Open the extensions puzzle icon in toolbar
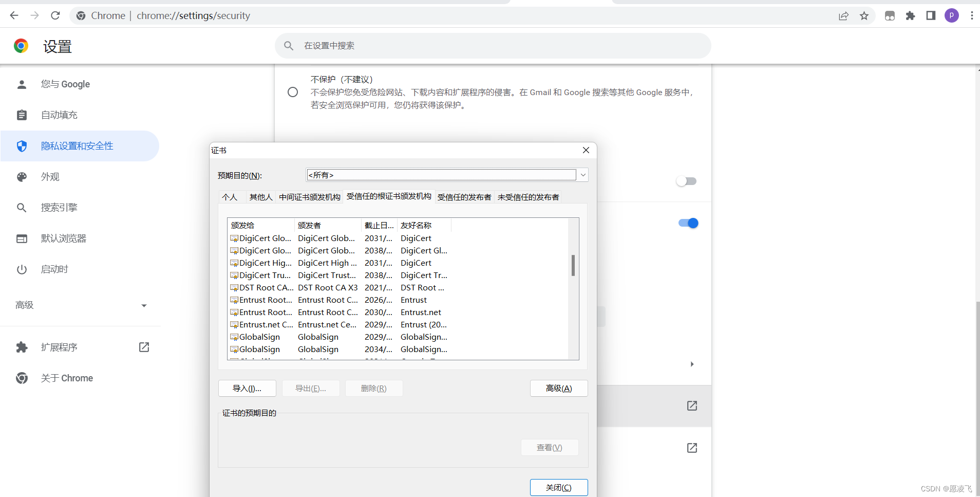This screenshot has height=497, width=980. (x=910, y=16)
